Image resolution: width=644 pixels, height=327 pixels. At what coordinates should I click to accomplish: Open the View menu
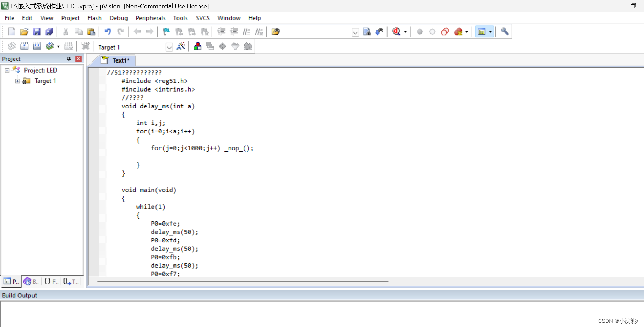[47, 18]
